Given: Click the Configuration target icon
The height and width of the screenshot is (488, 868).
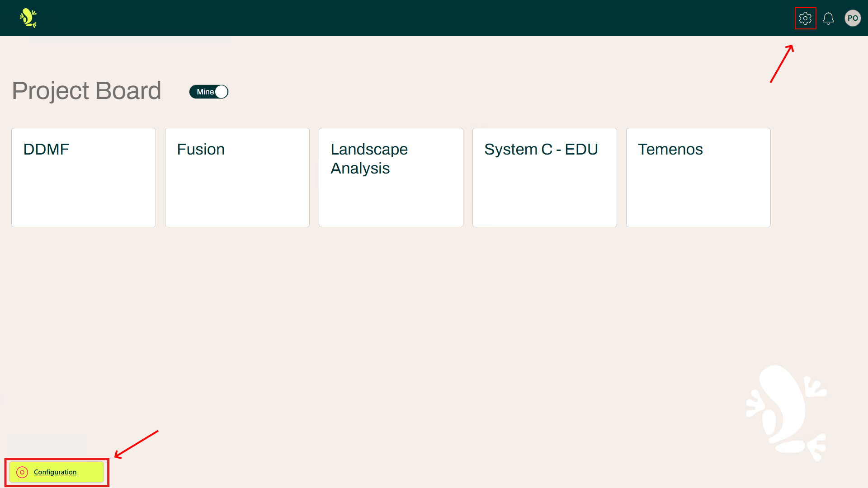Looking at the screenshot, I should coord(22,472).
